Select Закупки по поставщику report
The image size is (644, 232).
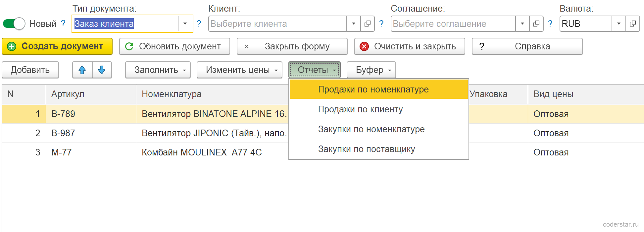[x=378, y=149]
